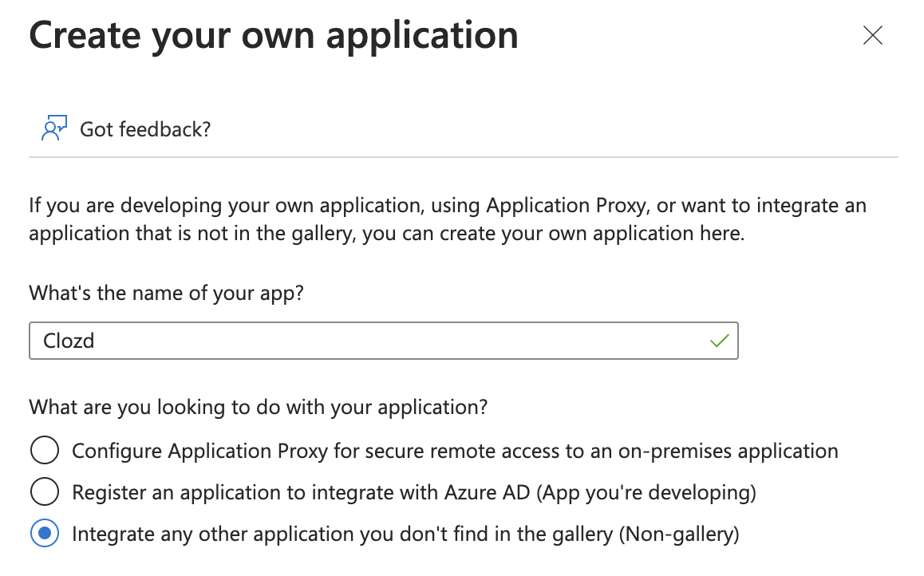Viewport: 924px width, 576px height.
Task: Click the word Clozd in the name field
Action: [69, 341]
